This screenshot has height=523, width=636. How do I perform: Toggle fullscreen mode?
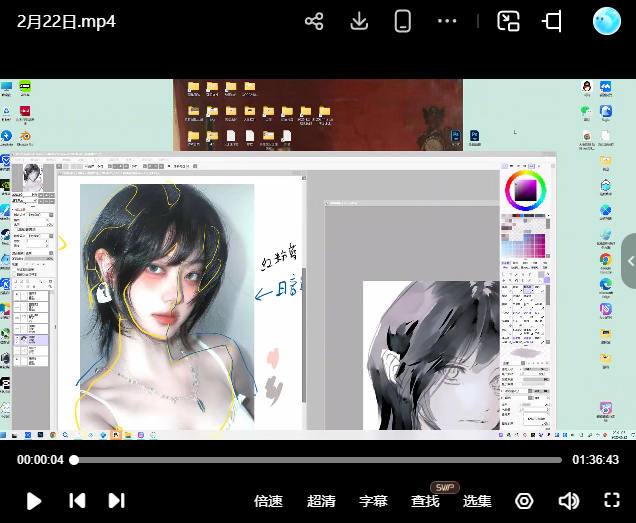[612, 501]
